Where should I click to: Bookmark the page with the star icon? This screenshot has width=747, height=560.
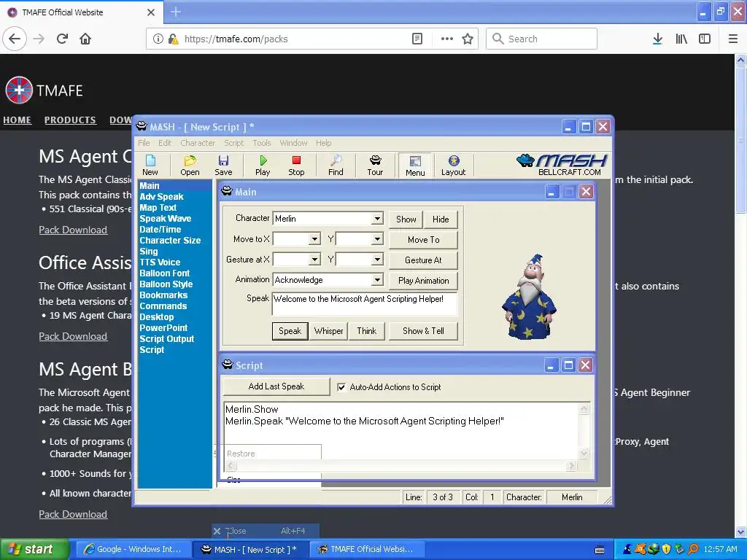pos(468,39)
